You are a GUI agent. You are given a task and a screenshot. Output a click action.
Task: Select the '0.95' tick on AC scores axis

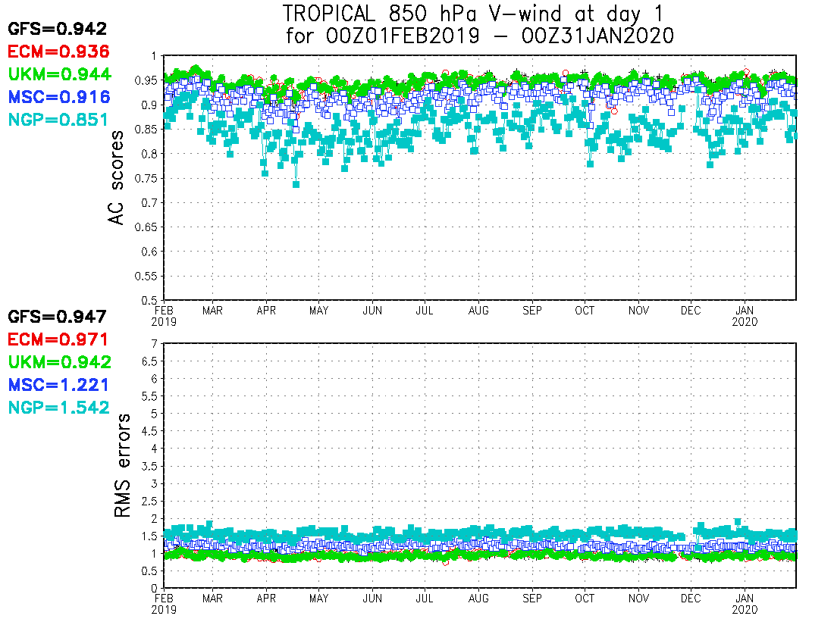[x=146, y=81]
